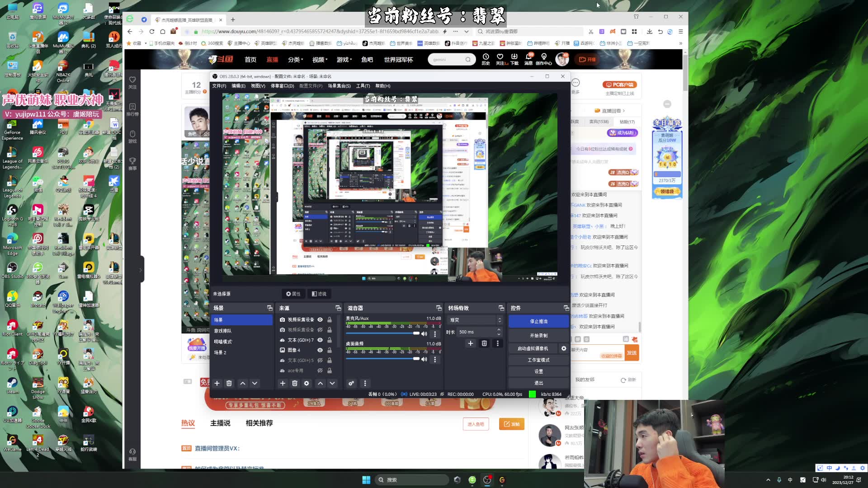Open OBS 设置 settings button

tap(538, 371)
